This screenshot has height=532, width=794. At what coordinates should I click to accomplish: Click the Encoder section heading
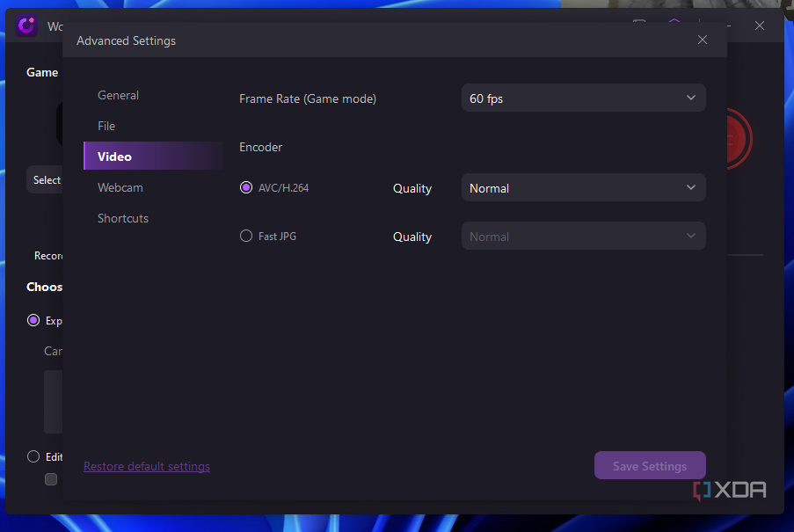pyautogui.click(x=261, y=148)
